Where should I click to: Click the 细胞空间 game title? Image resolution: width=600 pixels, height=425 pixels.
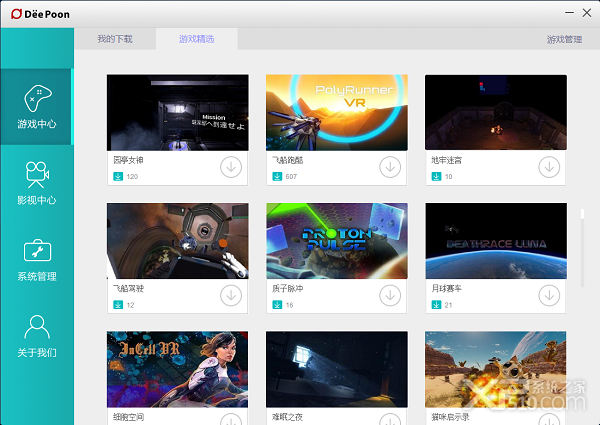click(128, 417)
